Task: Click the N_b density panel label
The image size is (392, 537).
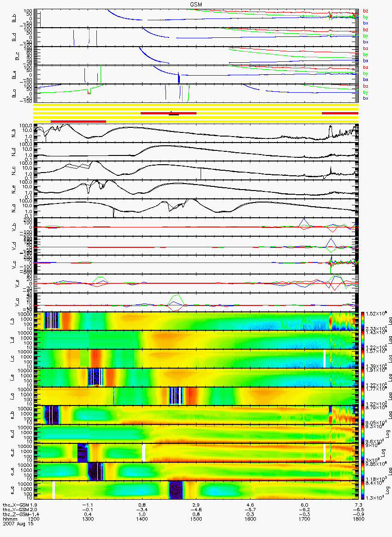Action: (14, 133)
